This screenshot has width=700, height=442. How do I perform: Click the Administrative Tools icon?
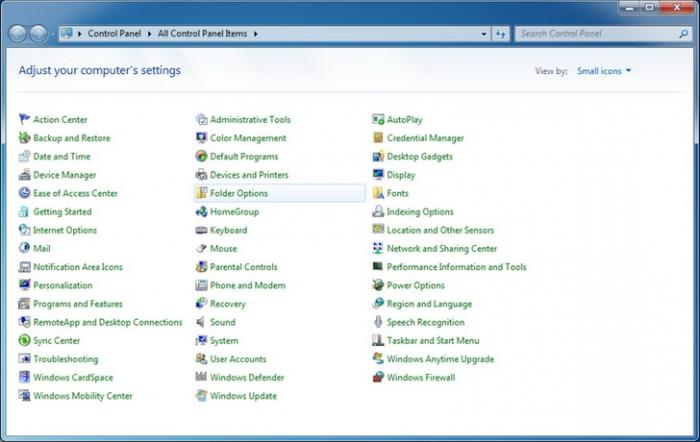(201, 119)
